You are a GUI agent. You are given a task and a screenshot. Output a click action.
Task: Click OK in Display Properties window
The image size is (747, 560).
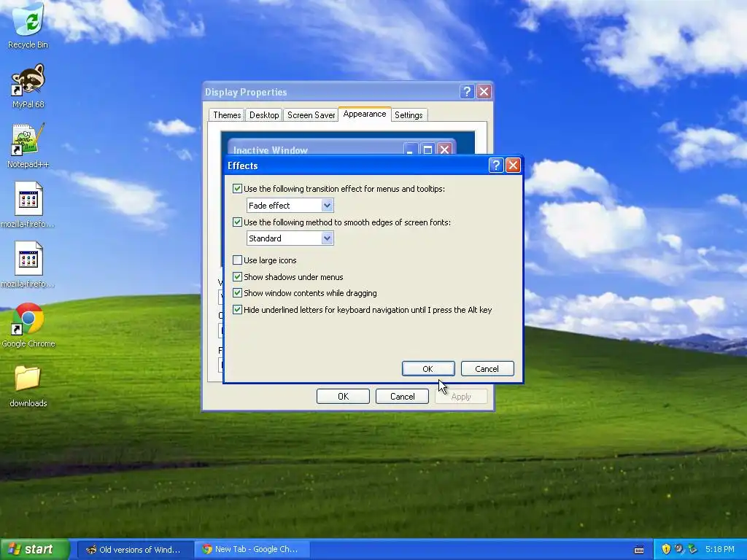pyautogui.click(x=343, y=396)
